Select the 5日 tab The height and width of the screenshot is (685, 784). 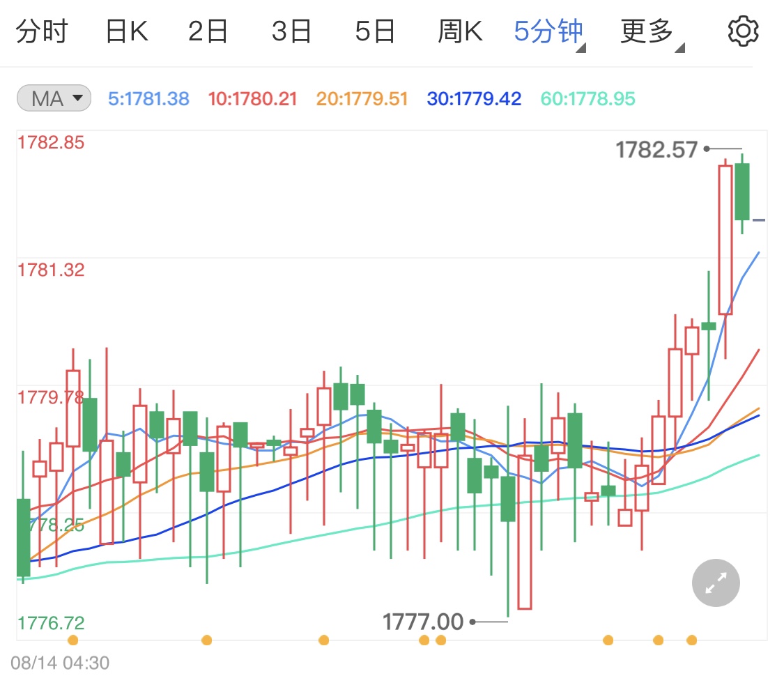point(375,31)
